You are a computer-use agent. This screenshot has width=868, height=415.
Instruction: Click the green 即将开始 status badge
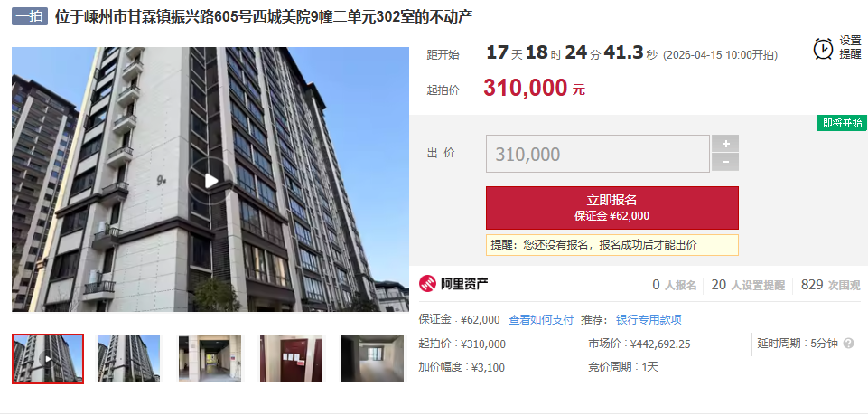click(842, 123)
